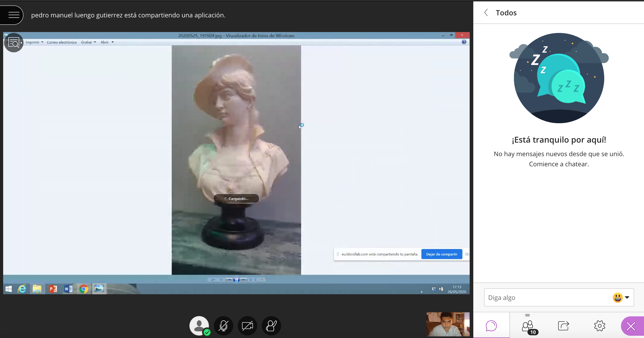The height and width of the screenshot is (338, 644).
Task: Open my settings gear icon
Action: tap(600, 326)
